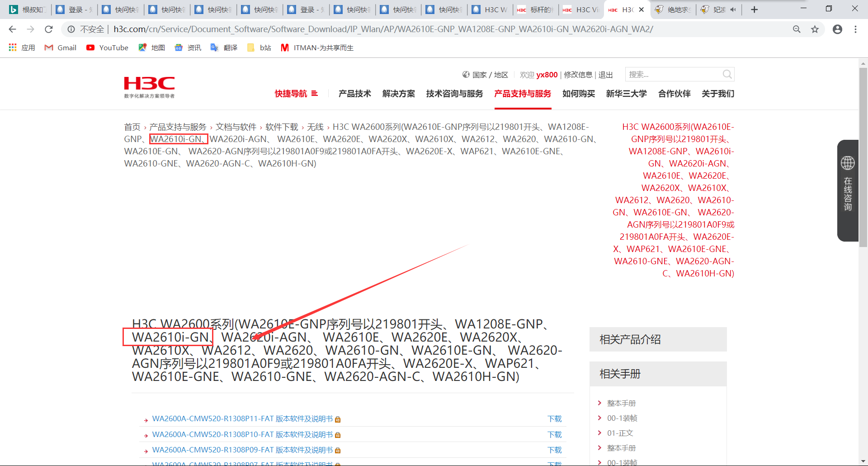Open the 新华三大学 menu
The image size is (868, 466).
click(627, 94)
